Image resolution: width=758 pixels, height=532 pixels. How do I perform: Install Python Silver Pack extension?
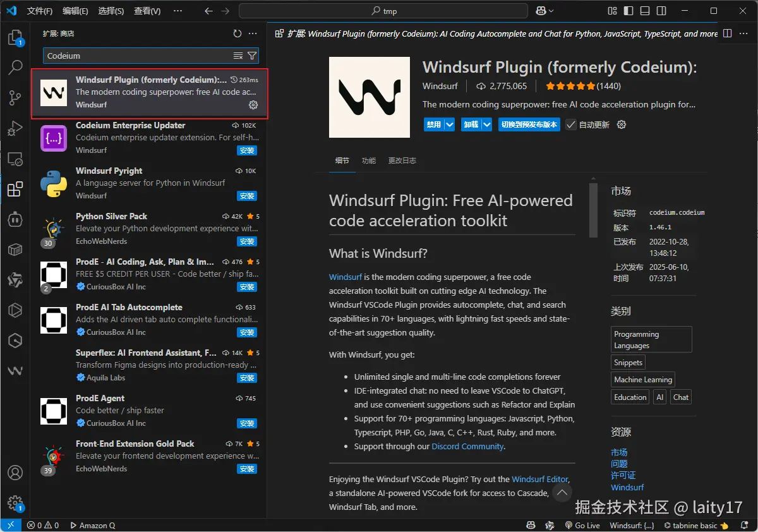coord(246,241)
